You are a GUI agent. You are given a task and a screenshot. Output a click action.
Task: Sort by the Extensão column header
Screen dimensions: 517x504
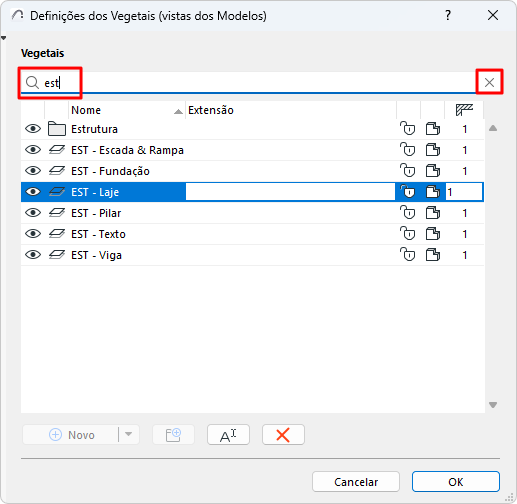[291, 110]
